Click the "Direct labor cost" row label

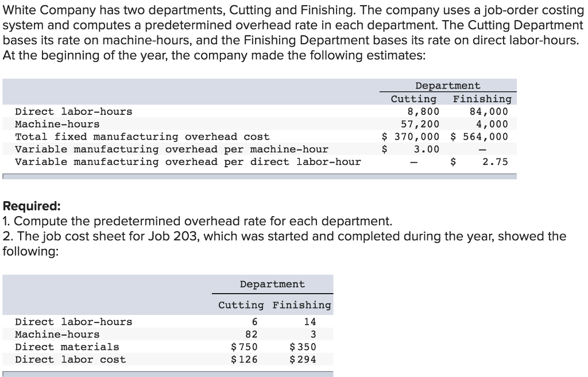tap(70, 360)
